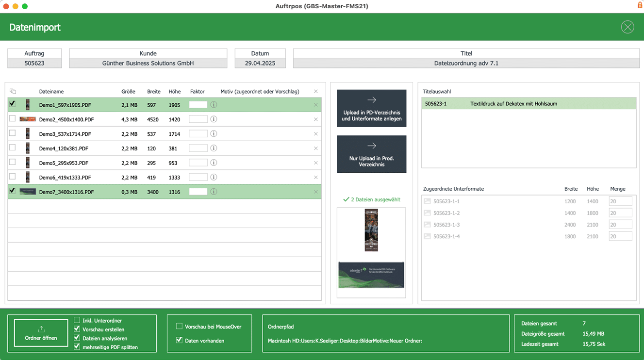Image resolution: width=644 pixels, height=360 pixels.
Task: Click the Faktor field for Demo5_295x953.PDF
Action: pos(198,163)
